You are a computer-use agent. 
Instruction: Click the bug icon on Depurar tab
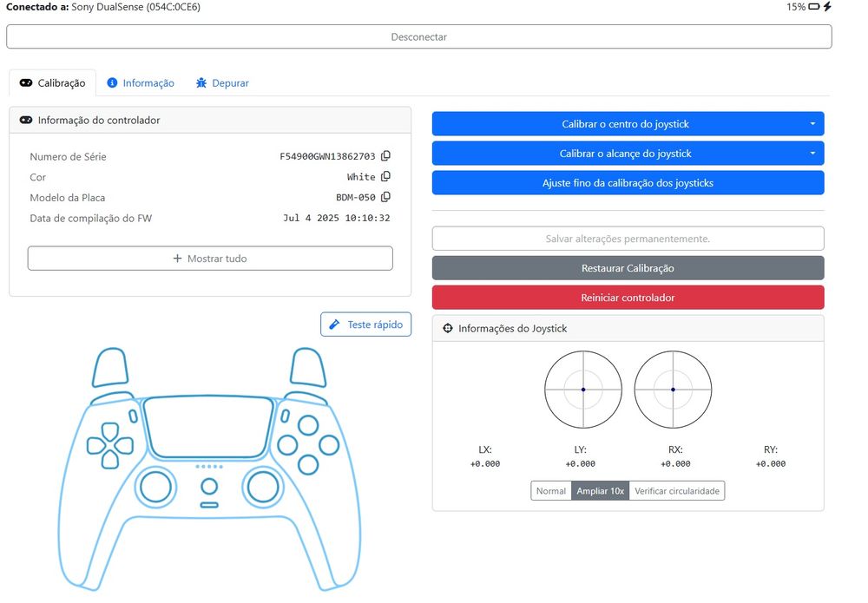pos(201,83)
